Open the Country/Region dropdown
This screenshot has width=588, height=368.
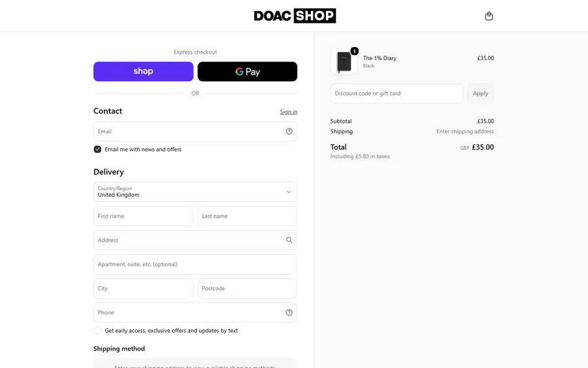pyautogui.click(x=195, y=192)
